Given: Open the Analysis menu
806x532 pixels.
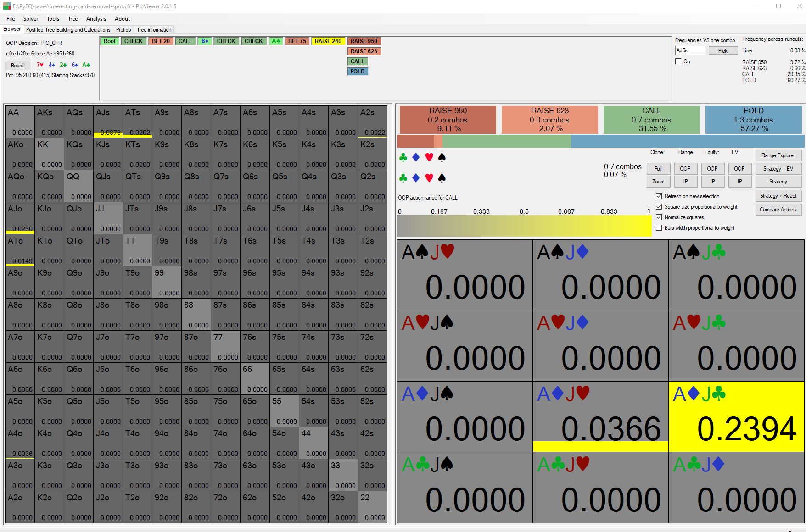Looking at the screenshot, I should coord(96,19).
